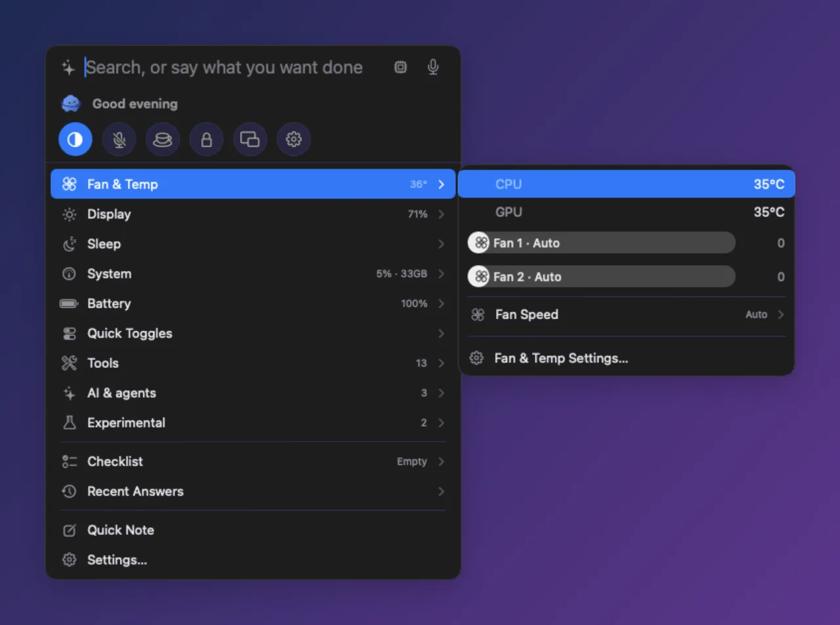Viewport: 840px width, 625px height.
Task: Expand the Tools submenu chevron
Action: 441,363
